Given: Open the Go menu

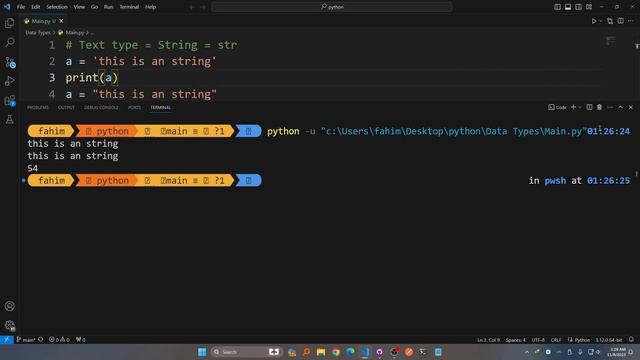Looking at the screenshot, I should point(94,7).
